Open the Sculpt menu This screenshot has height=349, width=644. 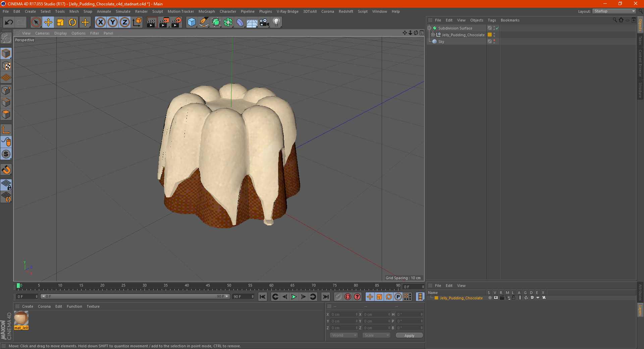pos(158,11)
